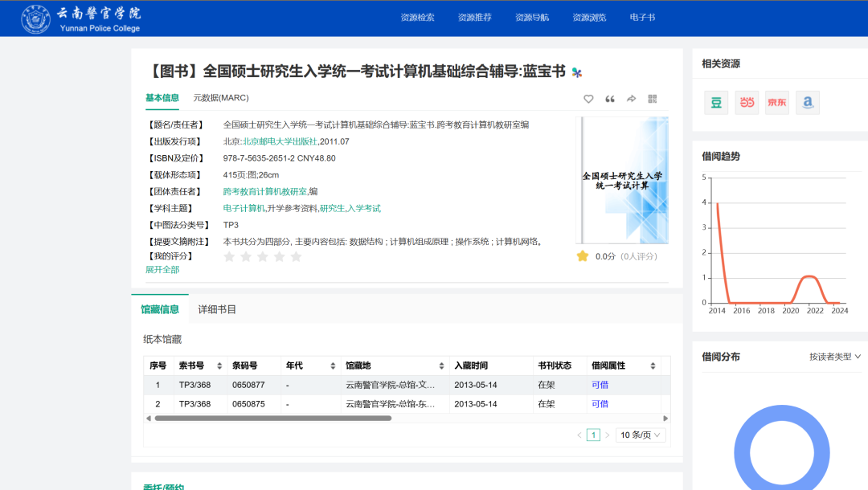This screenshot has width=868, height=490.
Task: Open the Amazon related resource icon
Action: [807, 102]
